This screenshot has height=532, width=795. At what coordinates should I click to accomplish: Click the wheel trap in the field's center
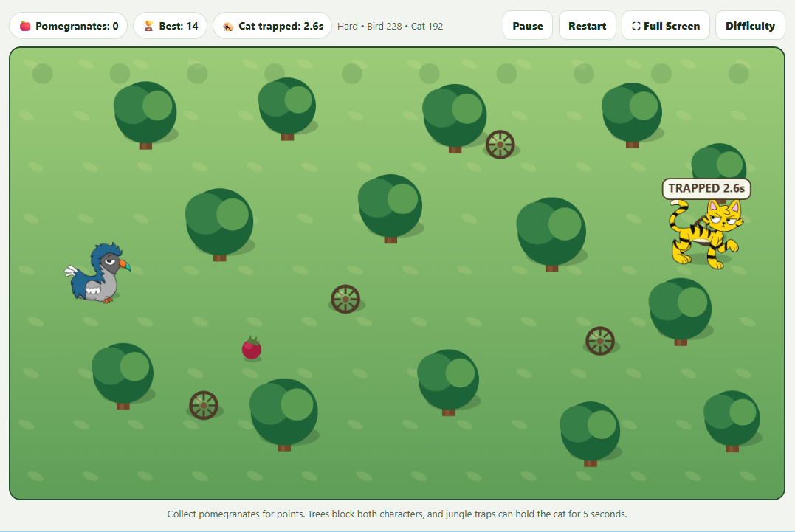tap(345, 299)
